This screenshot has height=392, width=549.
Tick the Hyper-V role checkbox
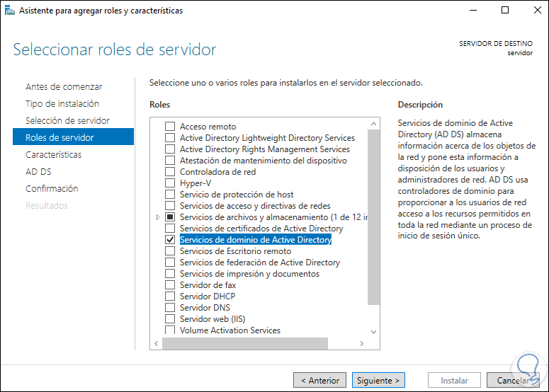[x=170, y=183]
